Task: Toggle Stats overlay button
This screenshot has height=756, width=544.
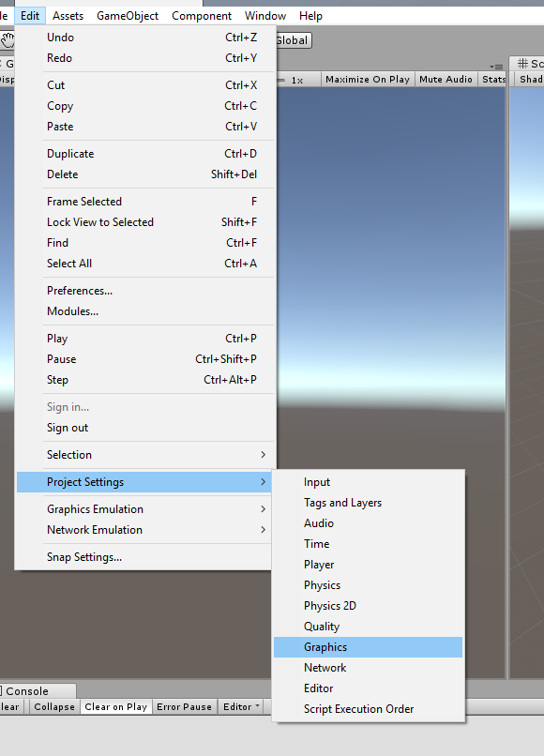Action: click(x=494, y=79)
